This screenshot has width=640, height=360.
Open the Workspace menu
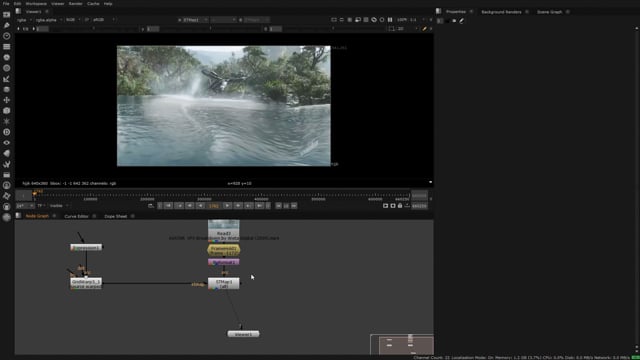pyautogui.click(x=36, y=4)
